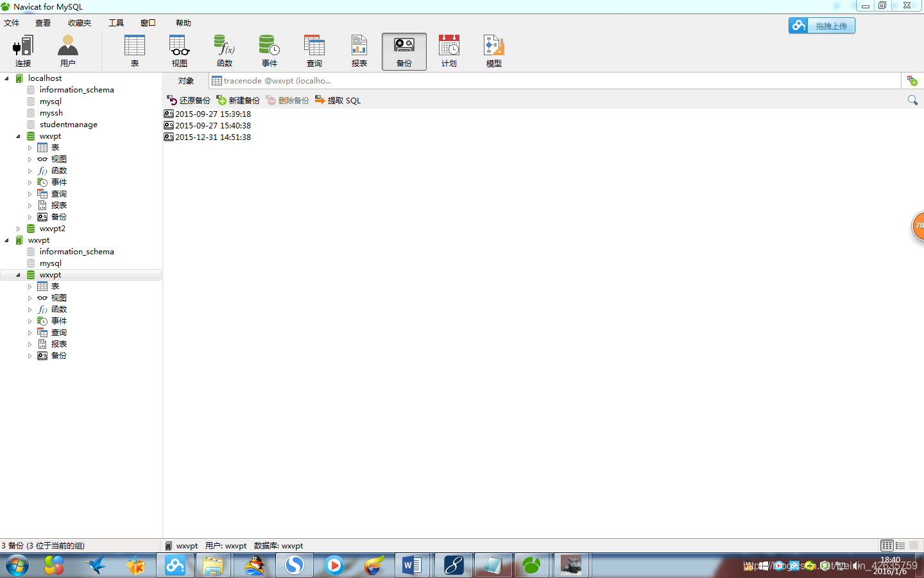Image resolution: width=924 pixels, height=578 pixels.
Task: Click the 事件 (Events) toolbar icon
Action: [269, 50]
